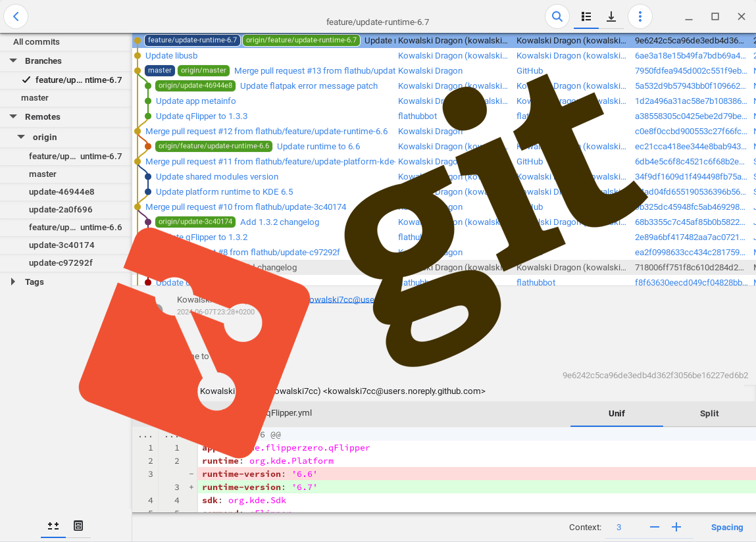Select Update platform runtime to KDE 6.5 commit
Screen dimensions: 756x542
[224, 192]
